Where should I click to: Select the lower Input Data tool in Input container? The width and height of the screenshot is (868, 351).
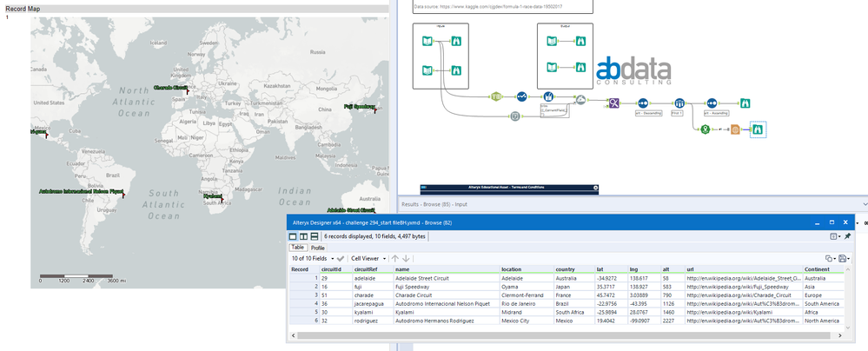point(427,70)
